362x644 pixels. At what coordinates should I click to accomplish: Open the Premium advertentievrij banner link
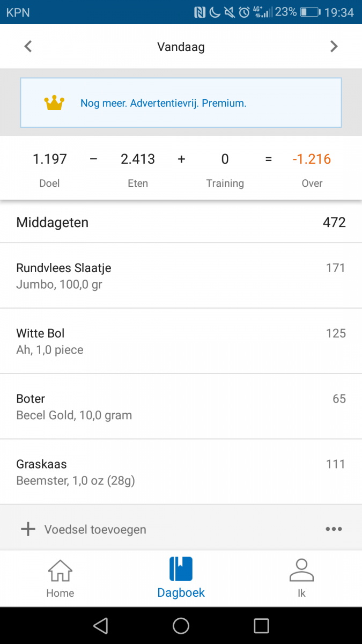click(x=164, y=104)
